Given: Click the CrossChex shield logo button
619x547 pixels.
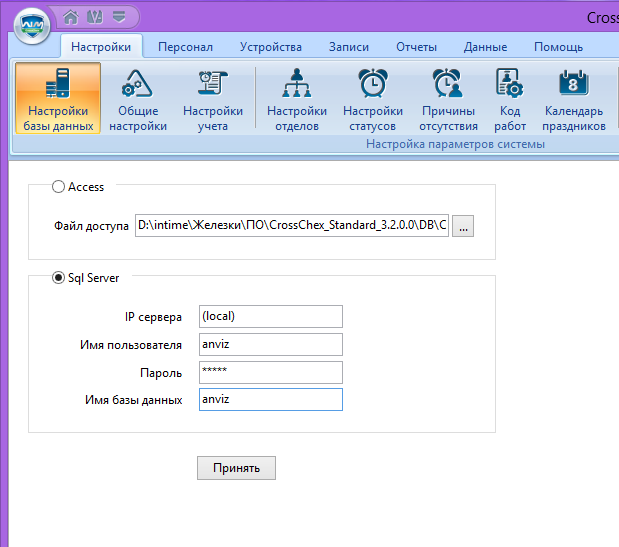Looking at the screenshot, I should 32,26.
